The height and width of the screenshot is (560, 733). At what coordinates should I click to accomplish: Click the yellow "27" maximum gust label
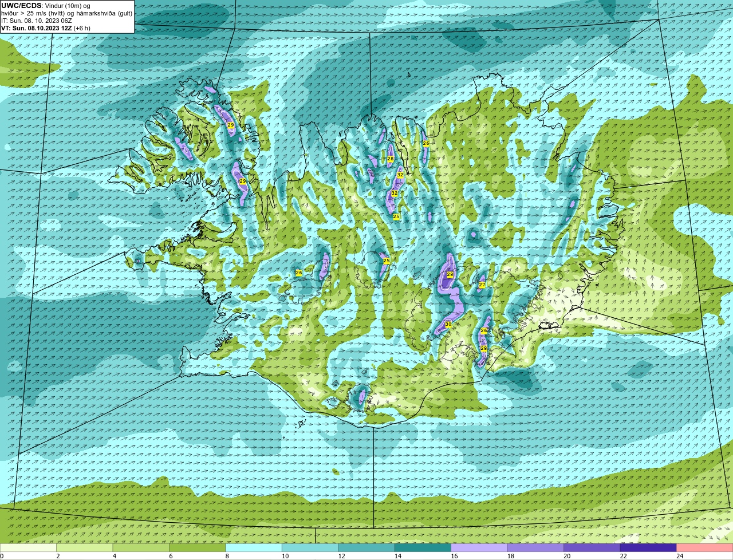coord(482,285)
